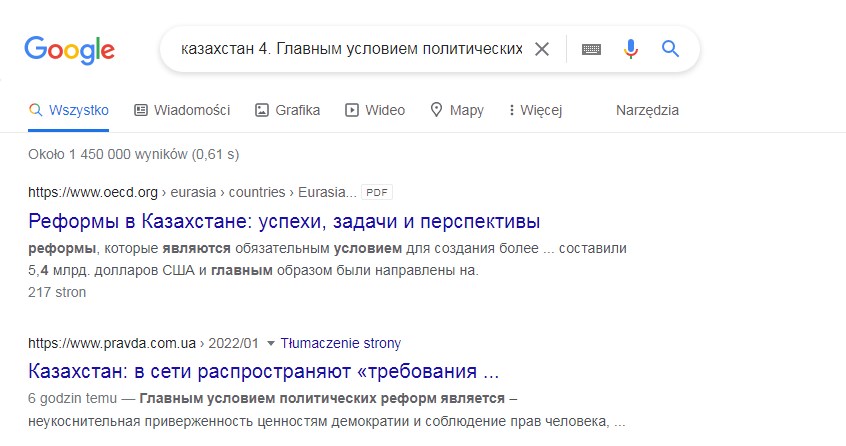Switch to the Grafika tab

288,110
